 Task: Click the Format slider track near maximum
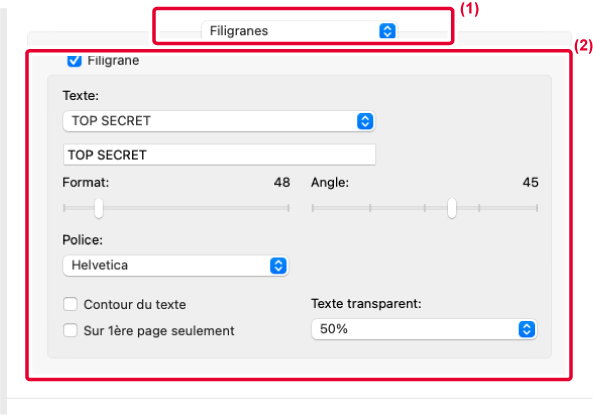pyautogui.click(x=284, y=208)
